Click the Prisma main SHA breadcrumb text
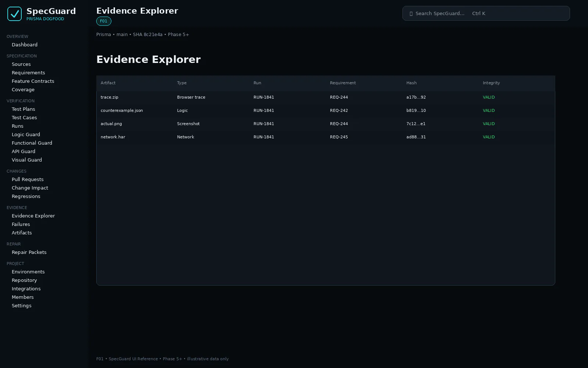Viewport: 588px width, 368px height. tap(143, 35)
